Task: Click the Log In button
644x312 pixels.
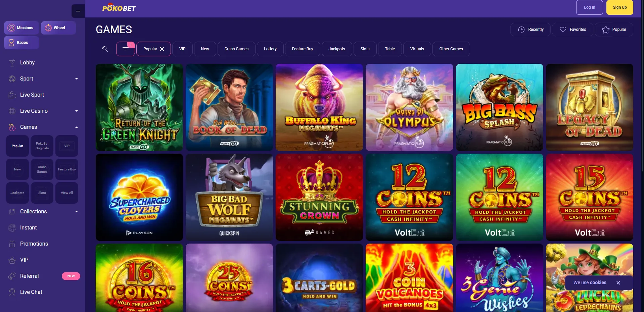Action: click(589, 7)
